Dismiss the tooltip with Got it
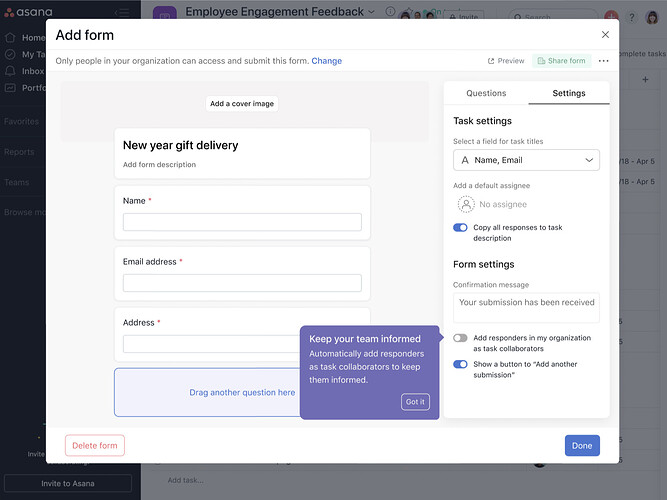This screenshot has height=500, width=667. point(415,402)
